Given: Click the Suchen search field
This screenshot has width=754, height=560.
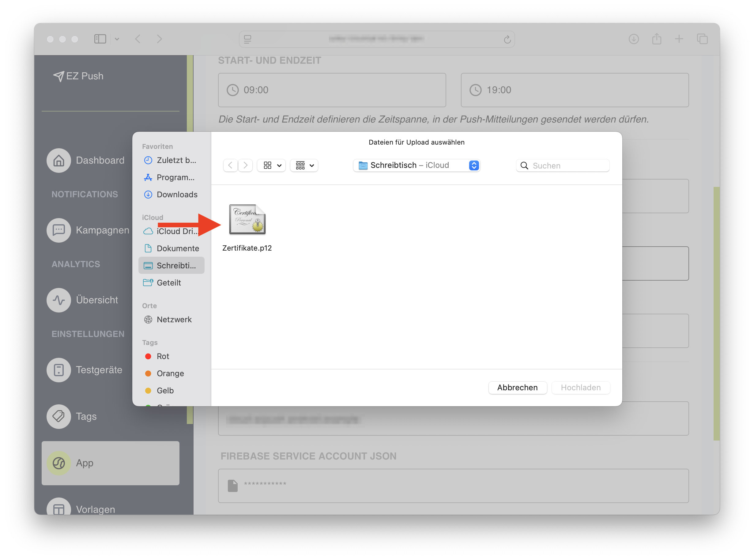Looking at the screenshot, I should click(x=563, y=165).
